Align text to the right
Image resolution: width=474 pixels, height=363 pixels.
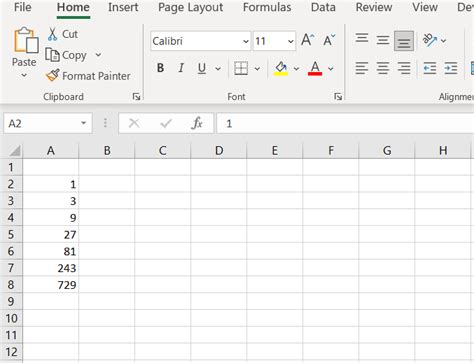click(x=404, y=69)
